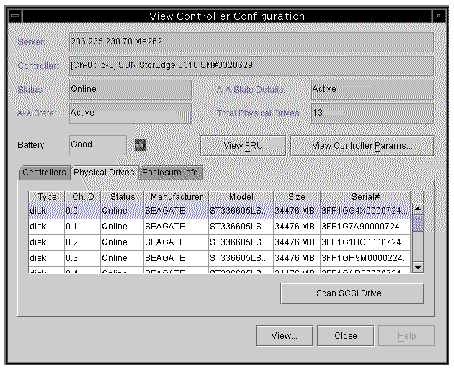Open View Controller Params
Viewport: 454px width, 370px height.
(362, 146)
